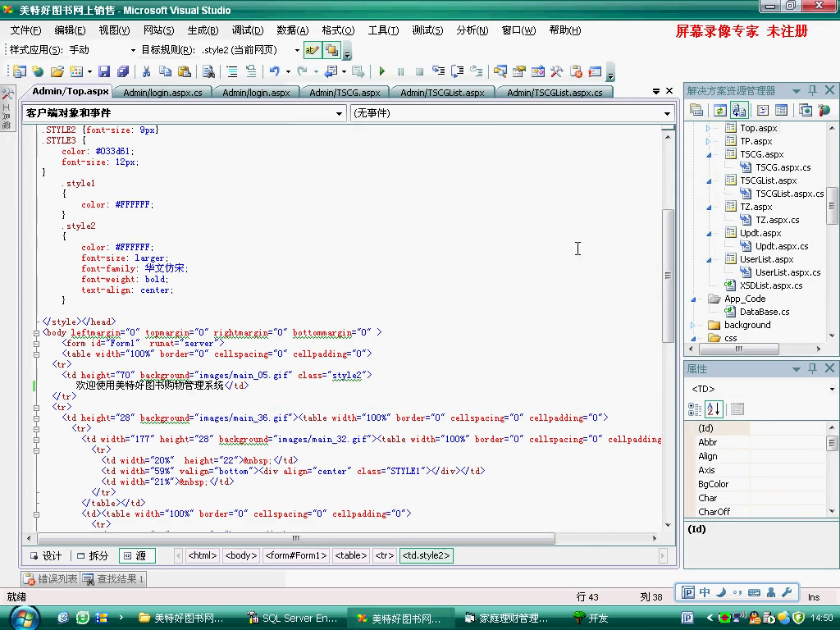Open SQL Server taskbar button
Image resolution: width=840 pixels, height=630 pixels.
[x=293, y=618]
